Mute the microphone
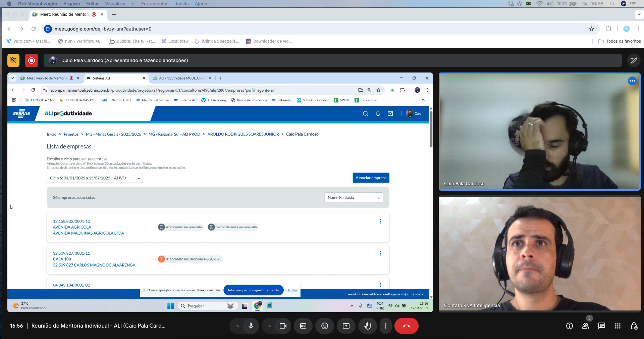 tap(251, 326)
